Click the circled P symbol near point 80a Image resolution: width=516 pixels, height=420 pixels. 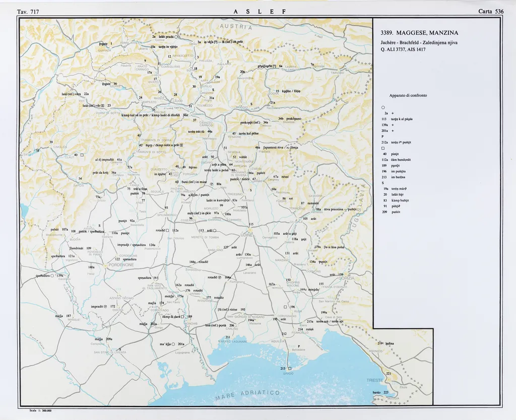(212, 184)
